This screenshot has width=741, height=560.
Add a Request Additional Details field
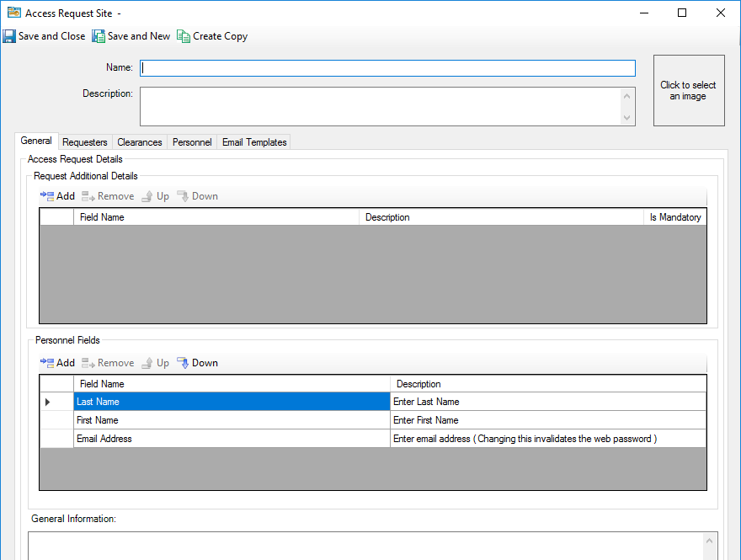57,196
